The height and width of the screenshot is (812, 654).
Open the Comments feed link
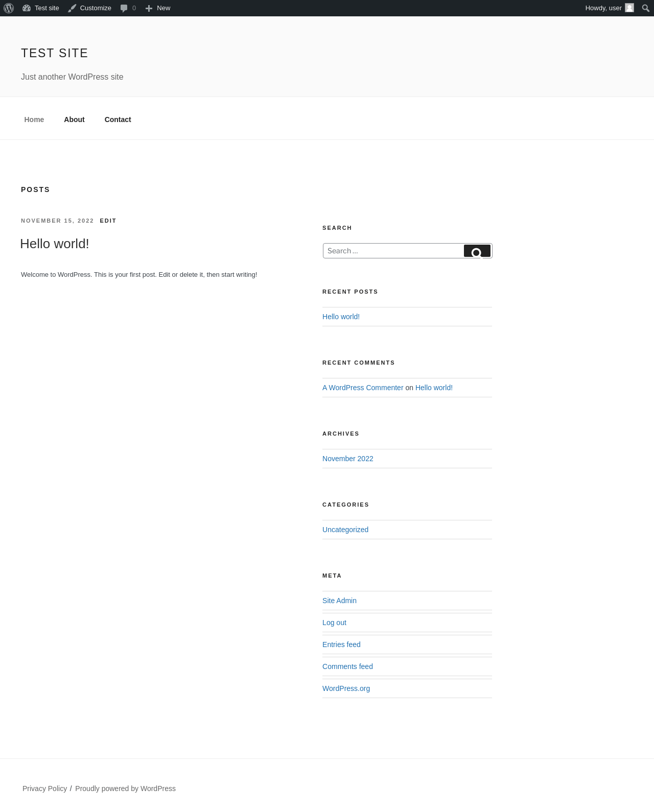(347, 666)
